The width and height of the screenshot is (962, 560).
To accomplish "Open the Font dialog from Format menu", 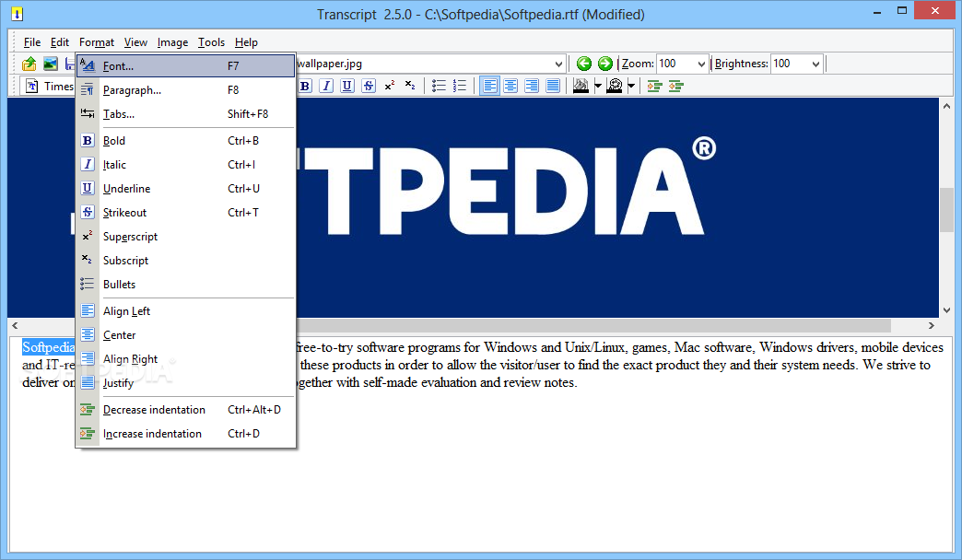I will [x=186, y=65].
